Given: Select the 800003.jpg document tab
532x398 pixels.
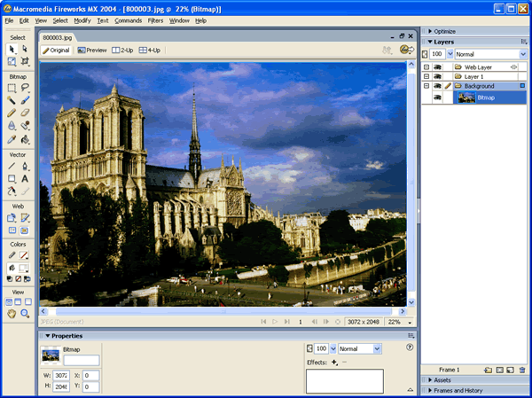Looking at the screenshot, I should [x=58, y=37].
